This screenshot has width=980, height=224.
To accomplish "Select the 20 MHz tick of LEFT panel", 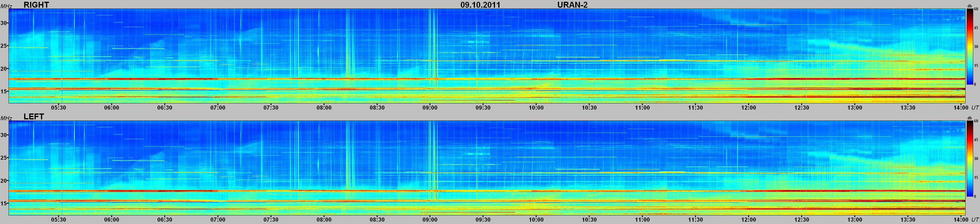I will tap(4, 181).
